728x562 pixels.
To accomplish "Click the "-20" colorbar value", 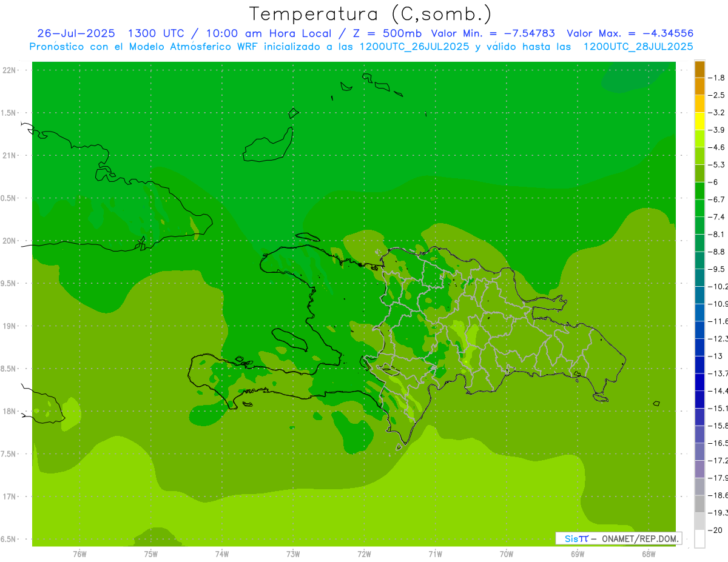I will [x=715, y=530].
